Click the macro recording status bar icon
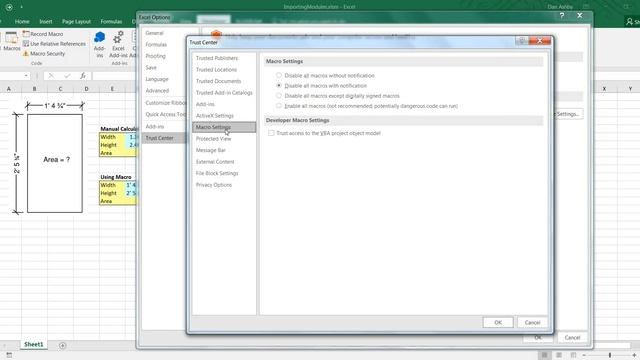 tap(9, 355)
